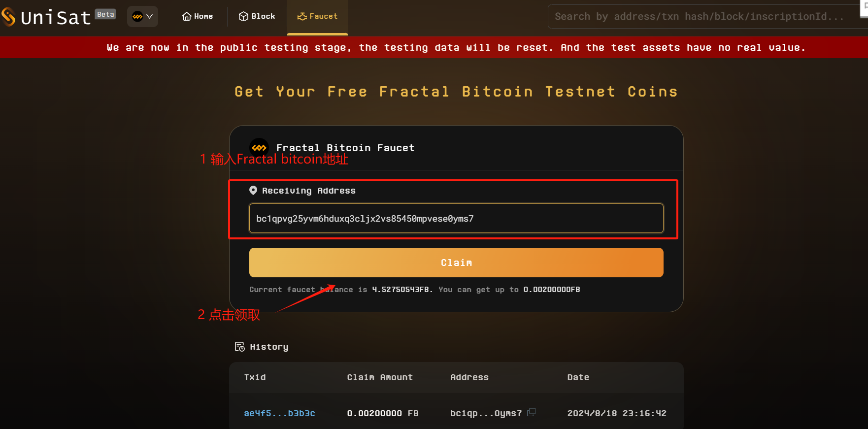Expand the chain switcher next to the logo
Viewport: 868px width, 429px height.
pyautogui.click(x=142, y=16)
